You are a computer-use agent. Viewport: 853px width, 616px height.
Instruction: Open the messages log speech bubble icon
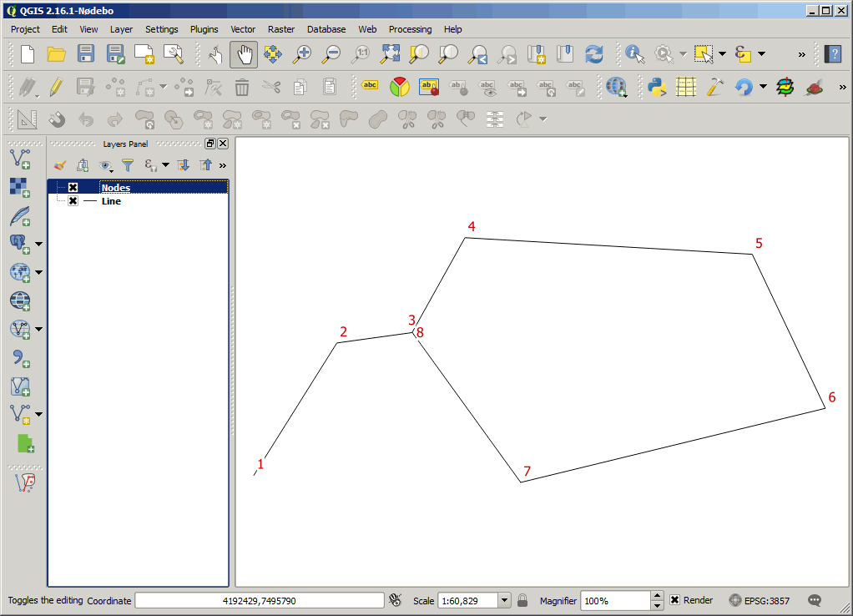815,600
